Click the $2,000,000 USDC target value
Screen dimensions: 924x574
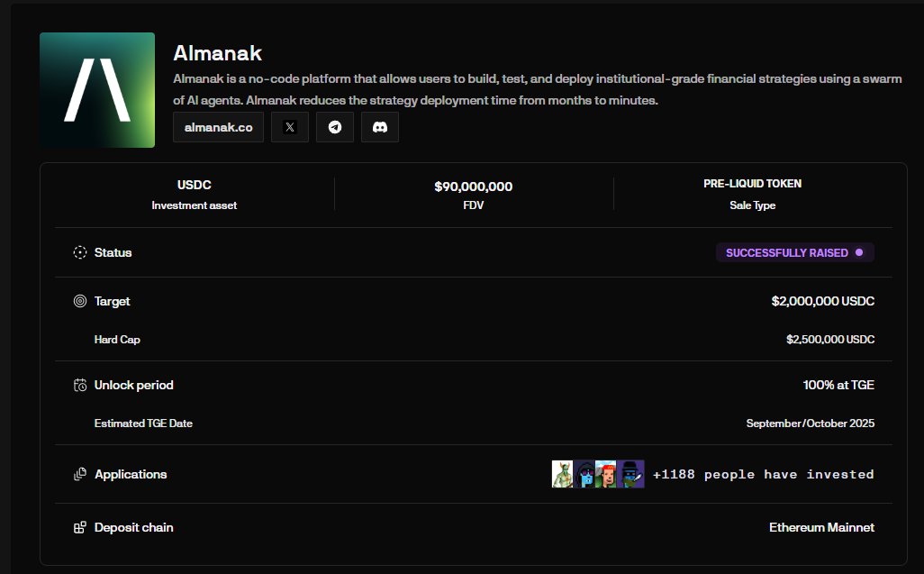822,301
